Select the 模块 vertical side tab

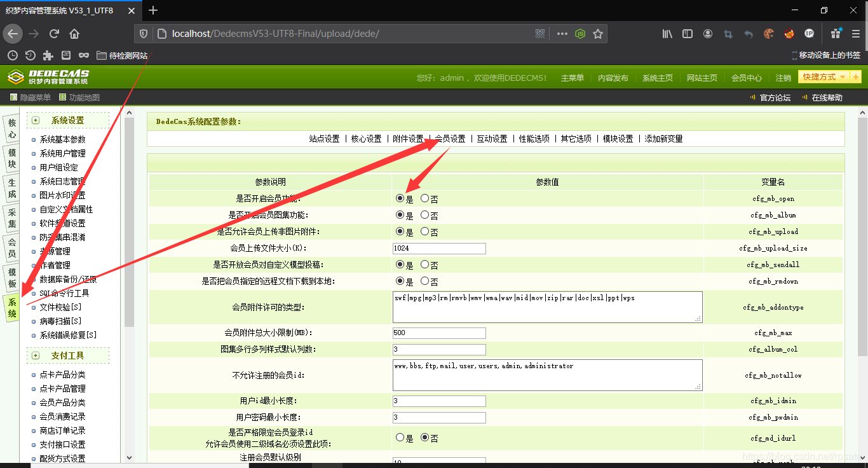(11, 159)
